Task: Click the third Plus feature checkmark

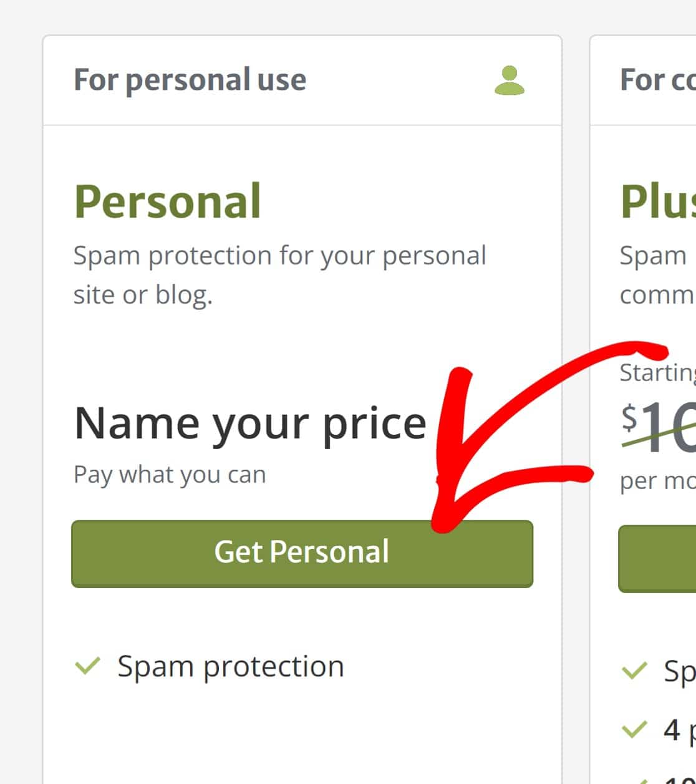Action: pyautogui.click(x=635, y=779)
